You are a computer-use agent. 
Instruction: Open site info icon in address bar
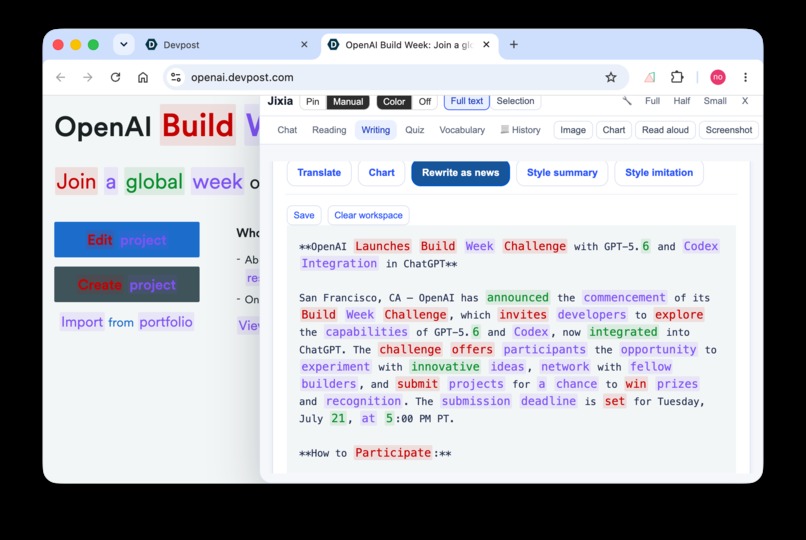click(176, 77)
